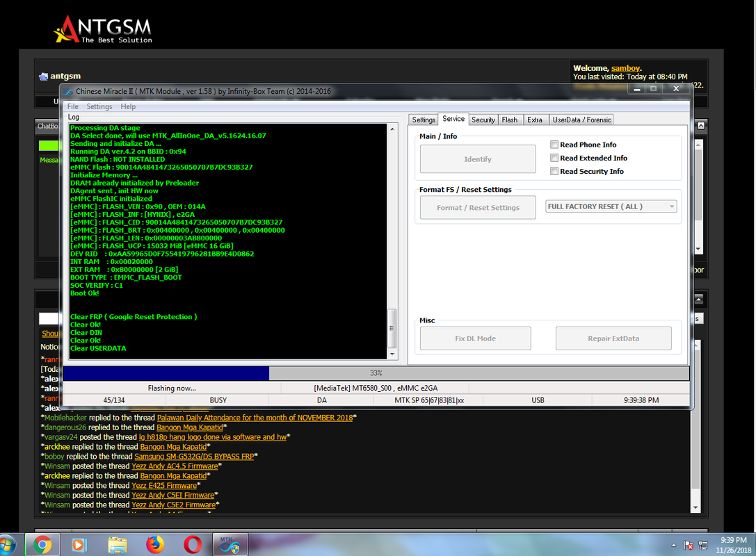Click the '45/134' status bar counter
This screenshot has height=556, width=756.
click(x=114, y=400)
